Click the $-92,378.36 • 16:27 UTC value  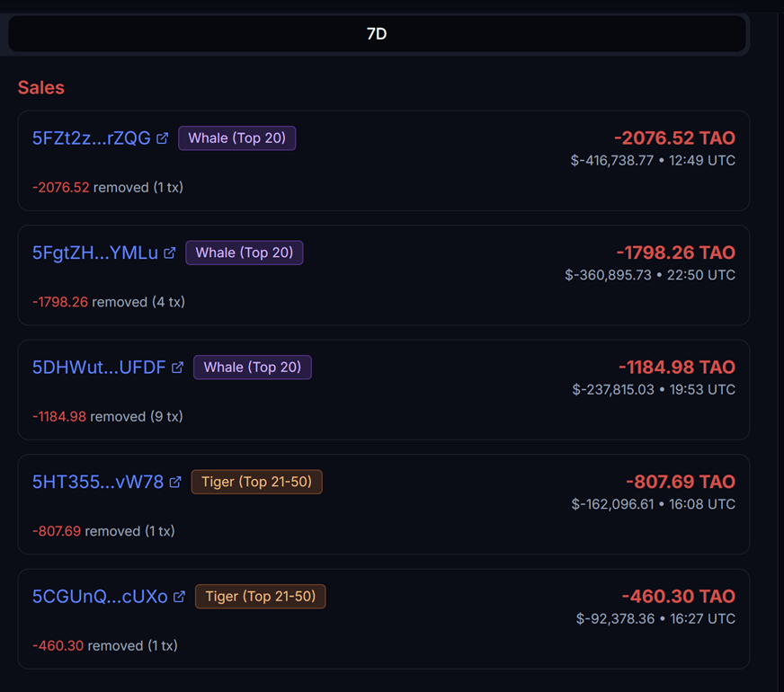(x=655, y=618)
